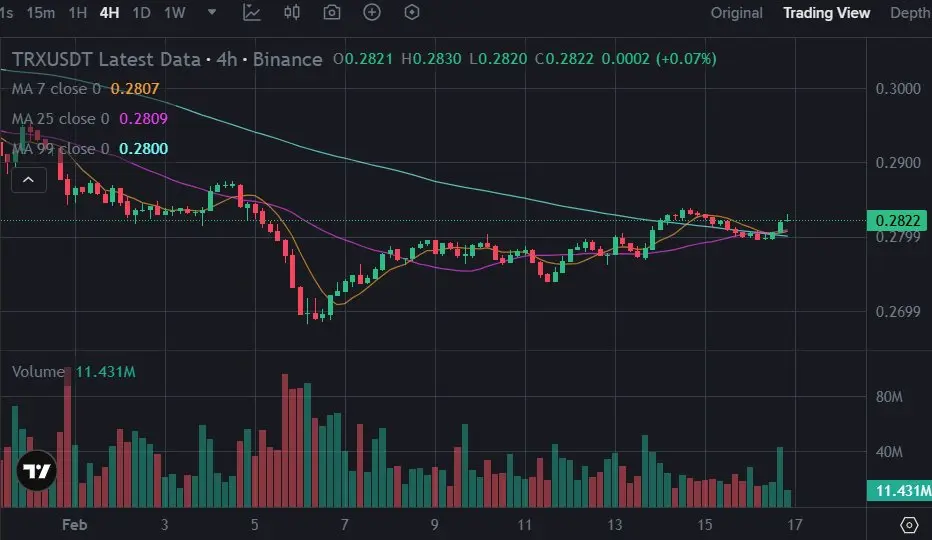Collapse the indicator legend with chevron
Screen dimensions: 932x540
(x=29, y=180)
